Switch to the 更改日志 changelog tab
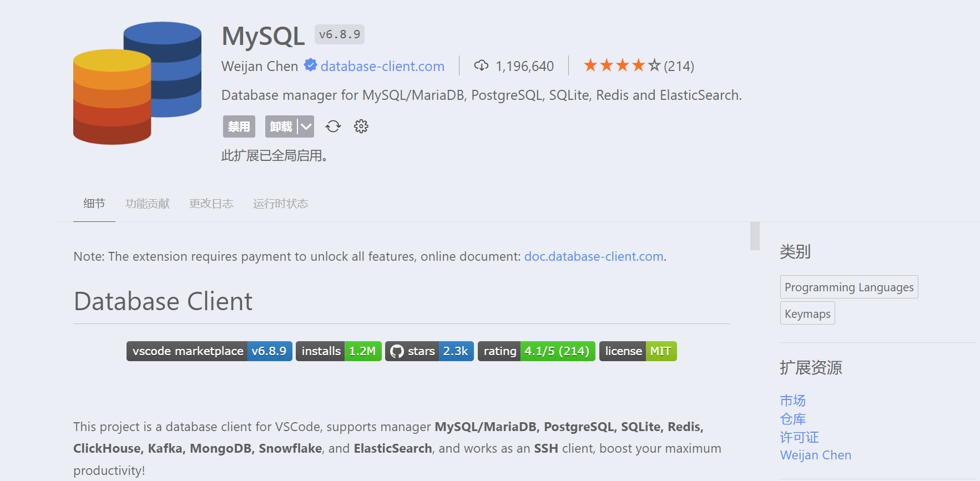This screenshot has height=481, width=980. click(211, 204)
